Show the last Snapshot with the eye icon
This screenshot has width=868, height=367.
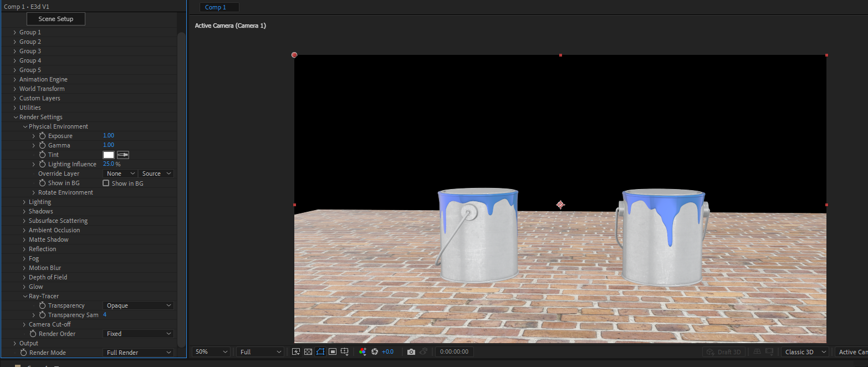pos(424,351)
